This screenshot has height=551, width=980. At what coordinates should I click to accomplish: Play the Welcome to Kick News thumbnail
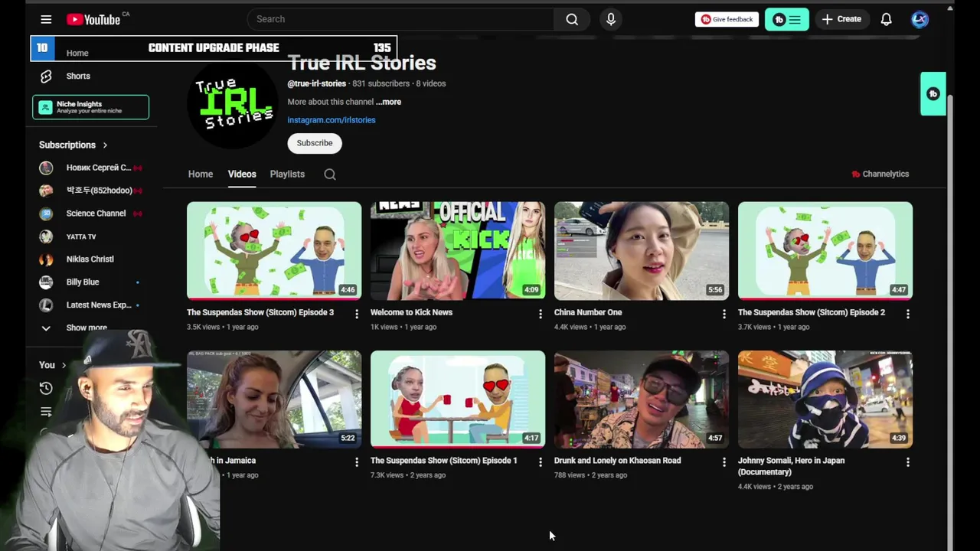458,250
